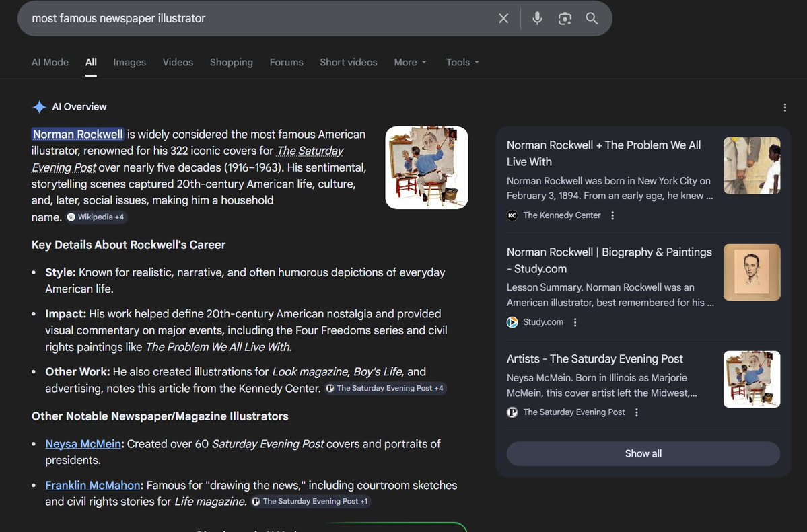Click the Study.com favicon

click(512, 322)
